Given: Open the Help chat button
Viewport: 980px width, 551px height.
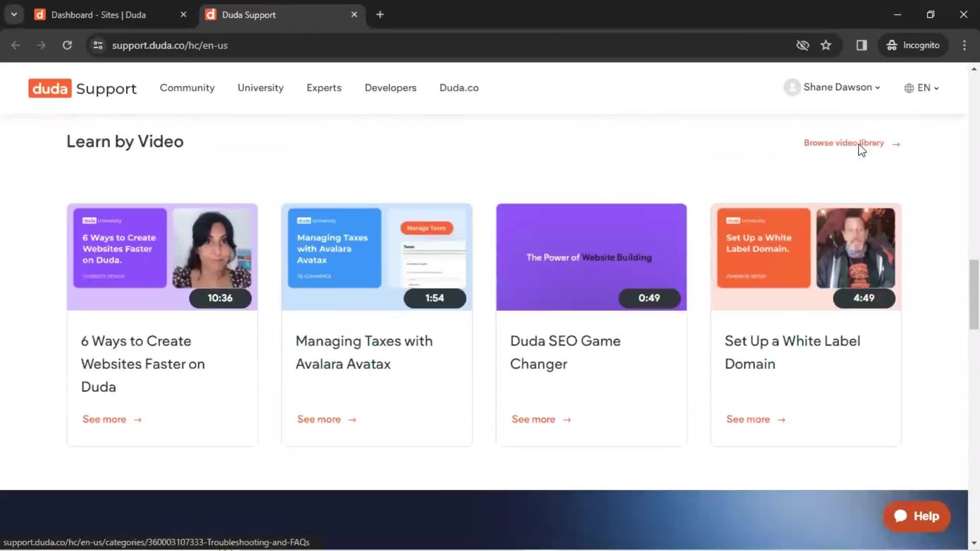Looking at the screenshot, I should (917, 516).
